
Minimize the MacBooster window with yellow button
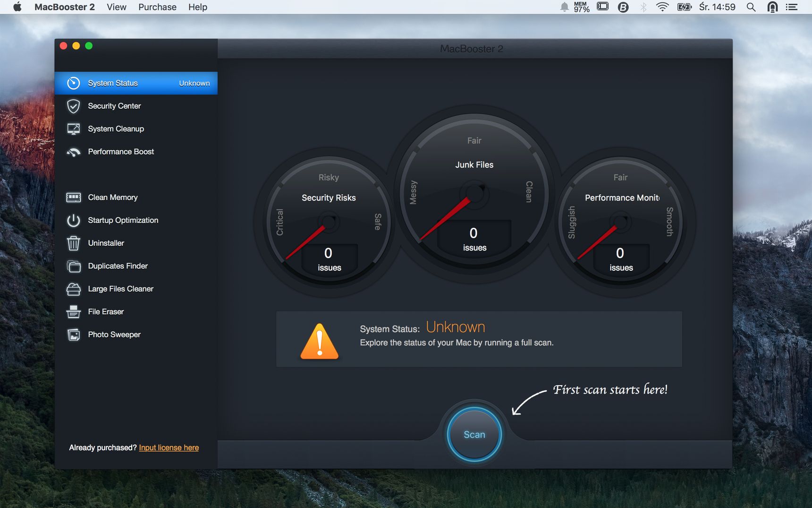coord(76,46)
